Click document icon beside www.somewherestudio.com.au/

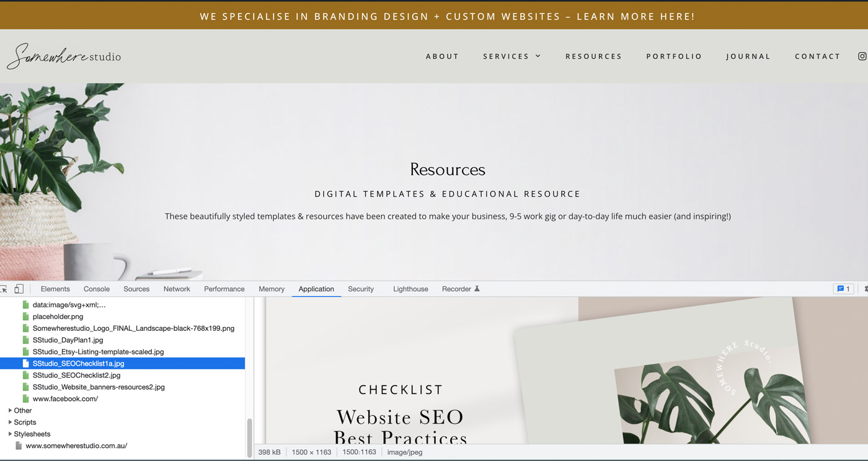(19, 446)
